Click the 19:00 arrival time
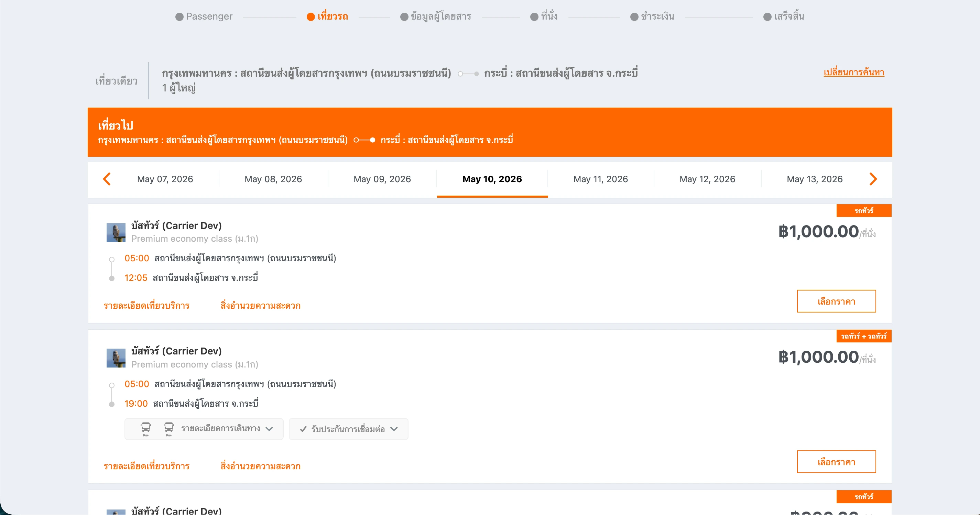 pos(136,403)
